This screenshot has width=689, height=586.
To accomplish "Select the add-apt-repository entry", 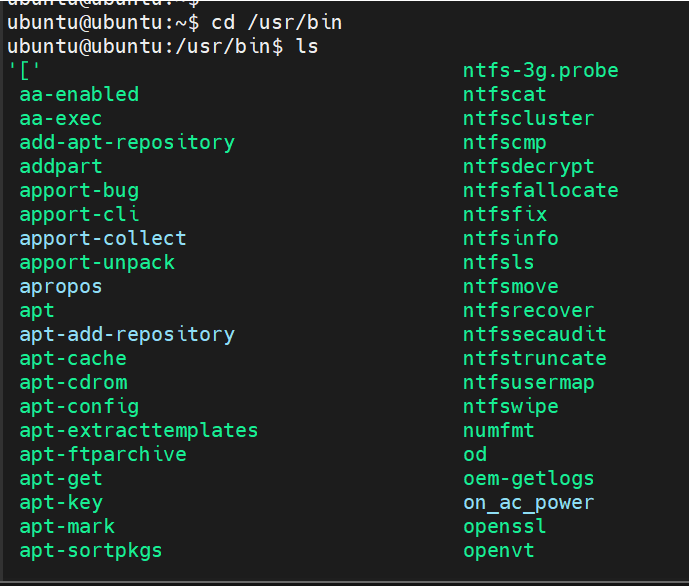I will click(127, 142).
